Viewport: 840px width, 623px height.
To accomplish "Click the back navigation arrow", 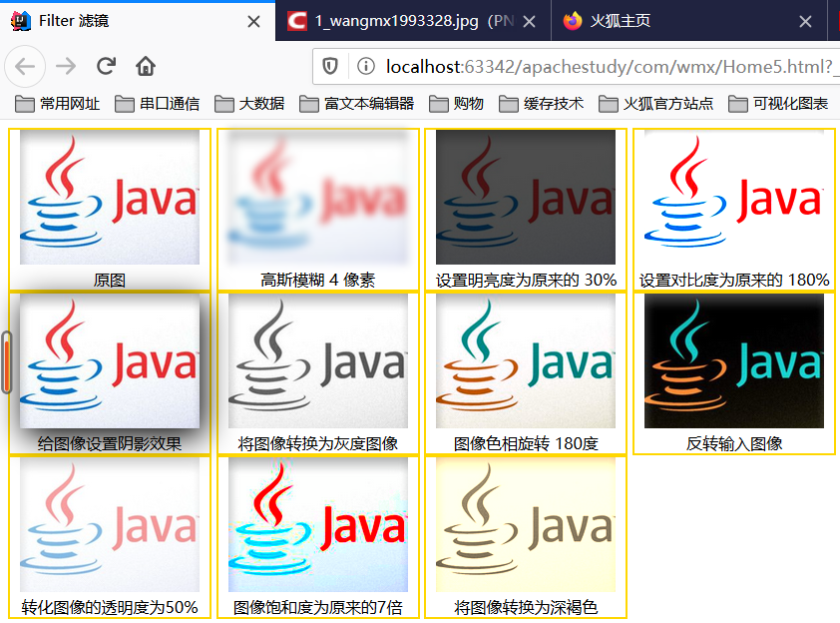I will [x=26, y=67].
